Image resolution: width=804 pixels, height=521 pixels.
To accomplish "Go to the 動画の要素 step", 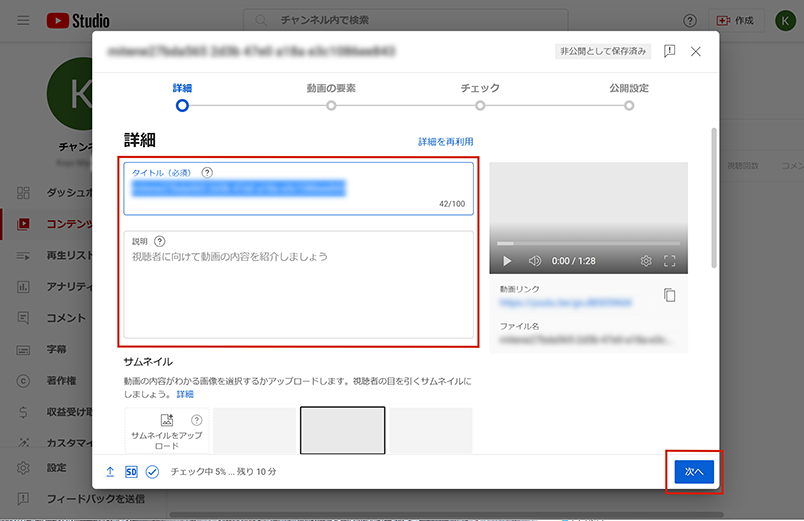I will click(331, 104).
